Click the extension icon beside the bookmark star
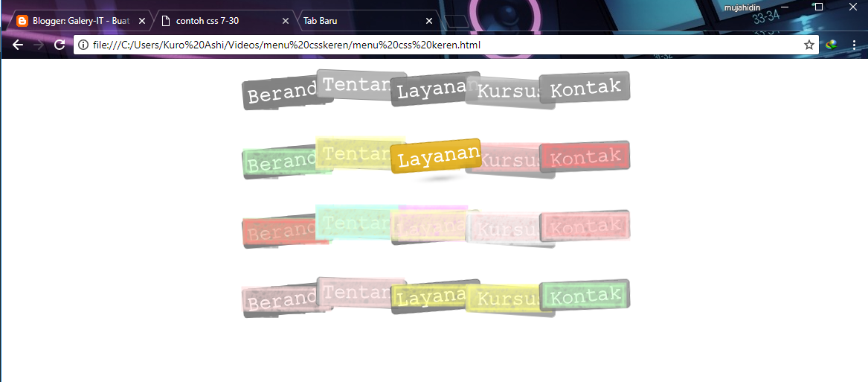Screen dimensions: 868x382 pos(832,45)
